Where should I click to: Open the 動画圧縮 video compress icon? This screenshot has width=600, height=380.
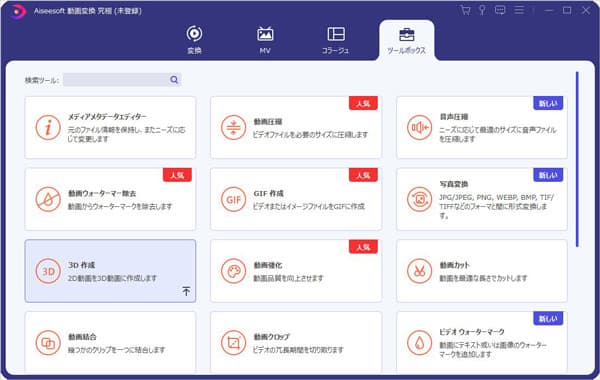(233, 127)
